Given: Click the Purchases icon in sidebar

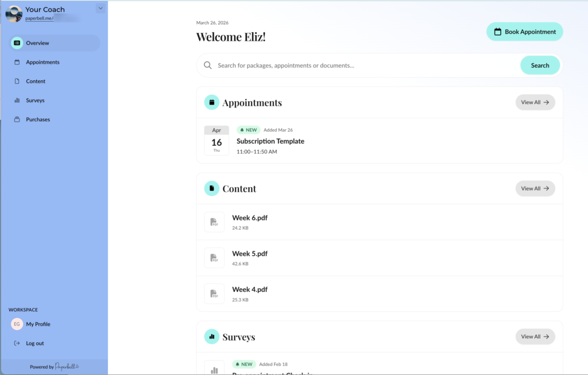Looking at the screenshot, I should (x=17, y=119).
